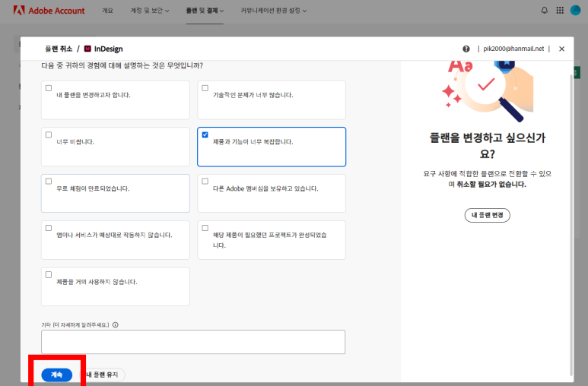Click the help question mark icon

[466, 49]
